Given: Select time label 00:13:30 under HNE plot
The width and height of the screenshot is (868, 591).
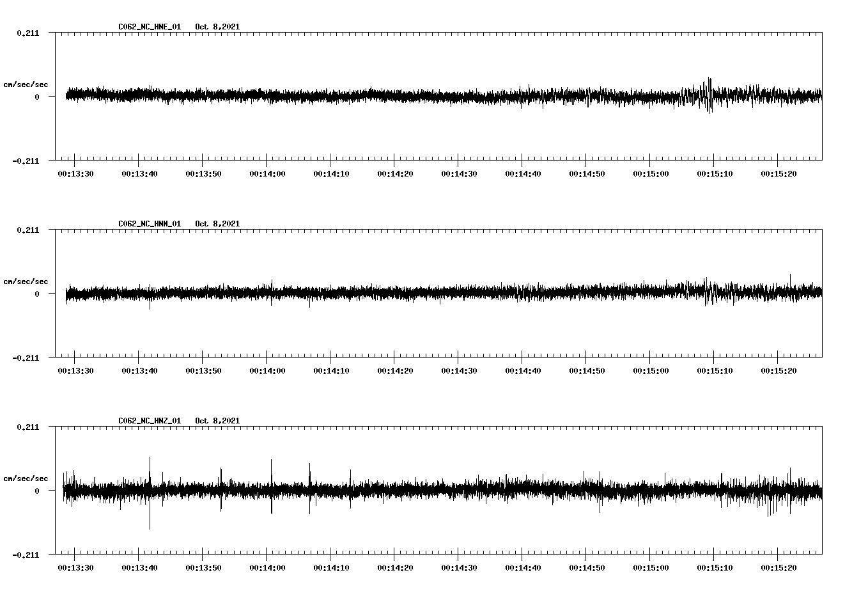Looking at the screenshot, I should [75, 174].
